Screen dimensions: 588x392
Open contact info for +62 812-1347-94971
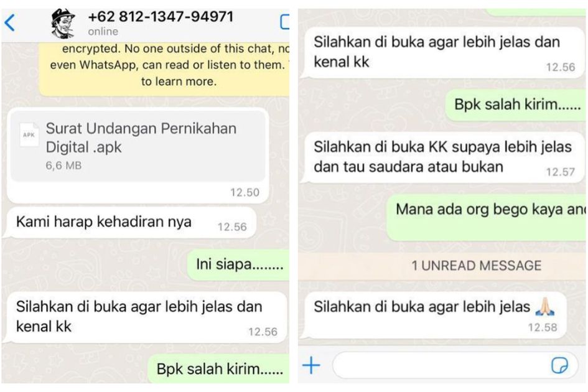(161, 17)
